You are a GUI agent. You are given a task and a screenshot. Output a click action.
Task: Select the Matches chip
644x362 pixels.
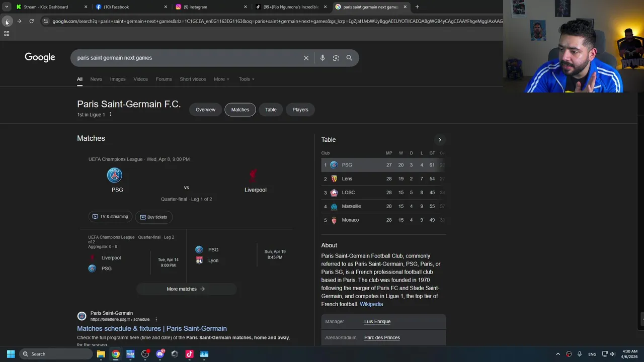tap(240, 110)
